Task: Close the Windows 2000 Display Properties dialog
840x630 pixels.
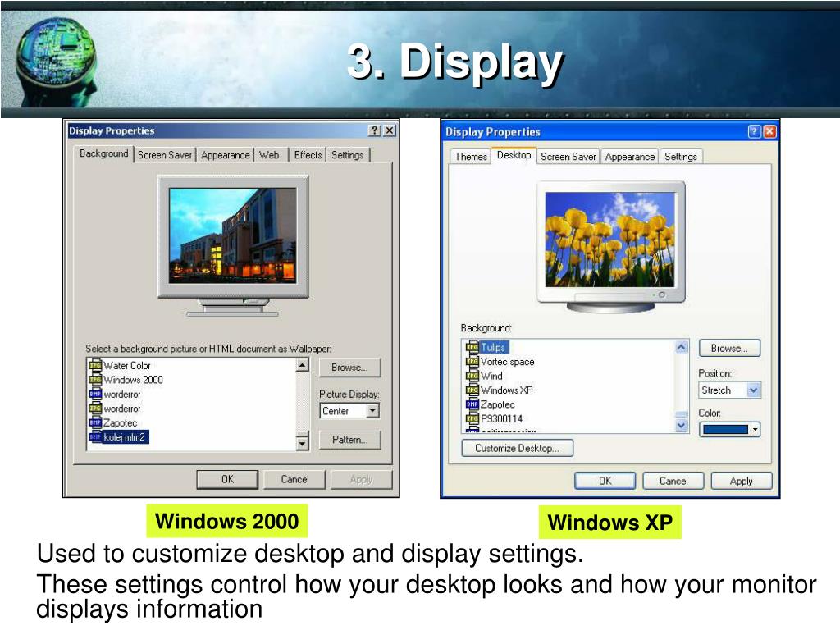Action: [x=390, y=130]
